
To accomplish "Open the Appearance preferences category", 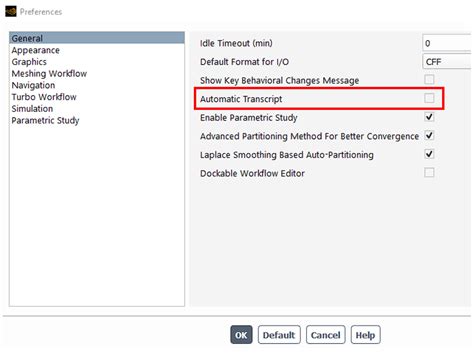I will coord(36,50).
